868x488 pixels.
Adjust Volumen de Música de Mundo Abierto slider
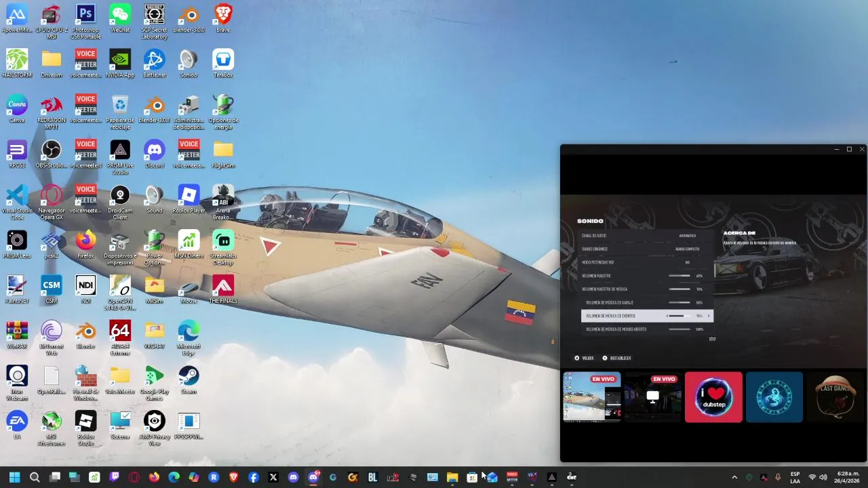pyautogui.click(x=679, y=329)
